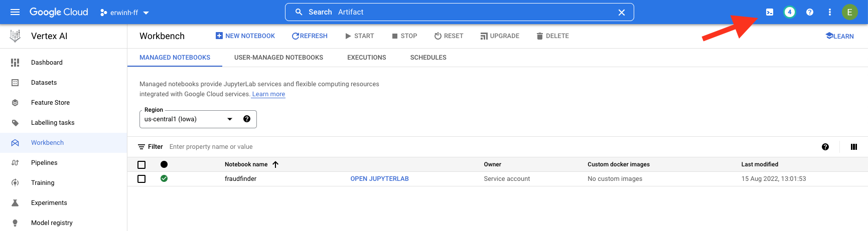Switch to the Executions tab
This screenshot has width=868, height=231.
tap(366, 58)
